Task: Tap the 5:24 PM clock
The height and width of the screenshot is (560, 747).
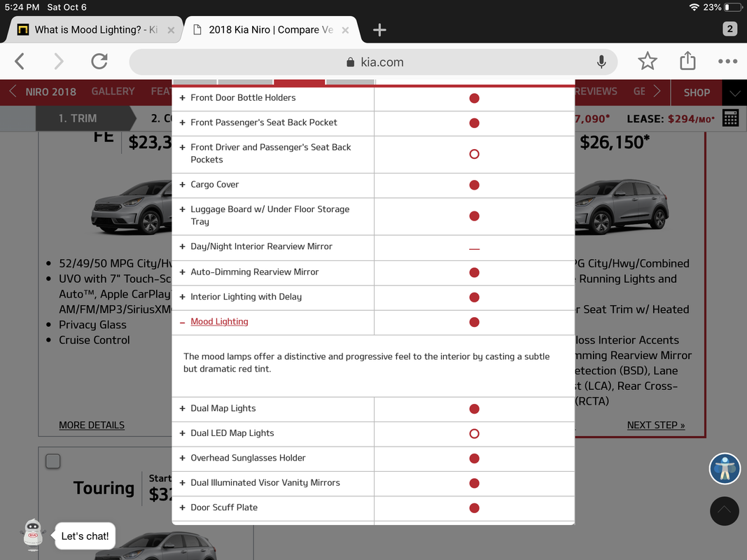Action: 22,7
